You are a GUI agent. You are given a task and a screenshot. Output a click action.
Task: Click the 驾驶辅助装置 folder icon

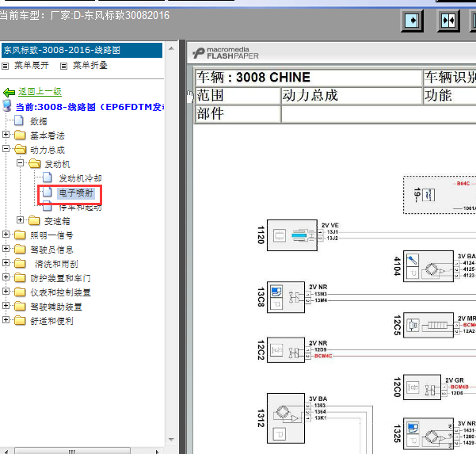[x=20, y=306]
